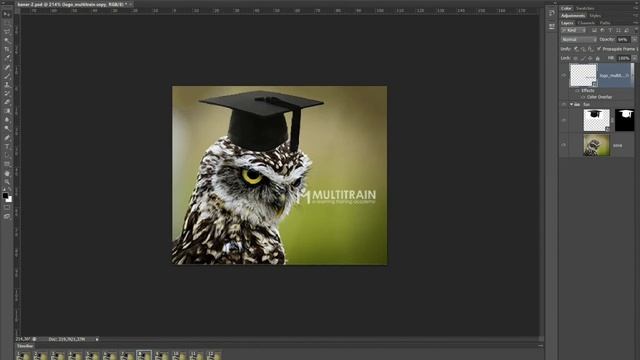Image resolution: width=640 pixels, height=360 pixels.
Task: Select the History Brush tool
Action: point(7,93)
